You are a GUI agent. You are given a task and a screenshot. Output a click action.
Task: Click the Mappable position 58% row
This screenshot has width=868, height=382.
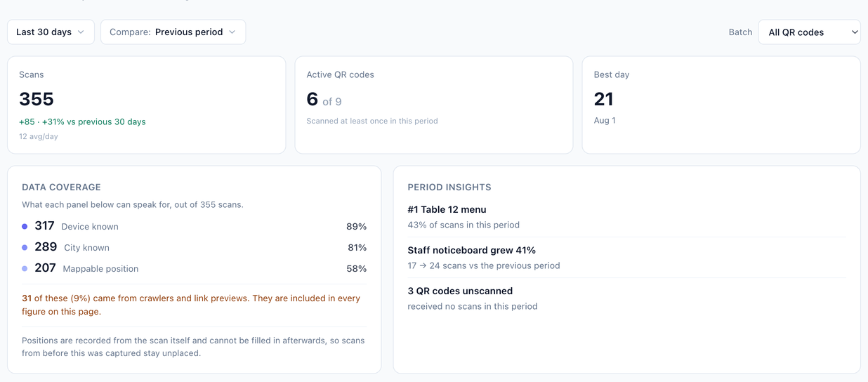pos(195,268)
